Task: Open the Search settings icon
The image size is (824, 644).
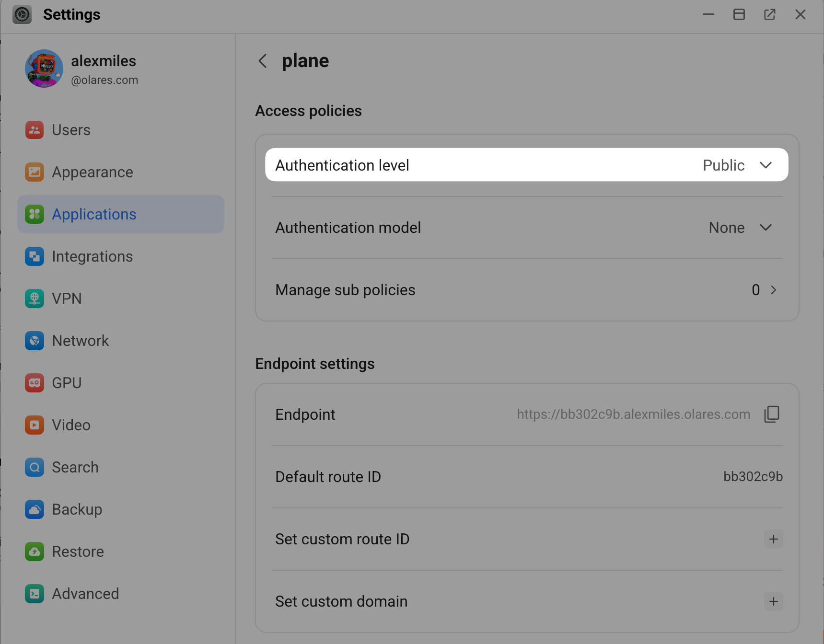Action: click(x=34, y=467)
